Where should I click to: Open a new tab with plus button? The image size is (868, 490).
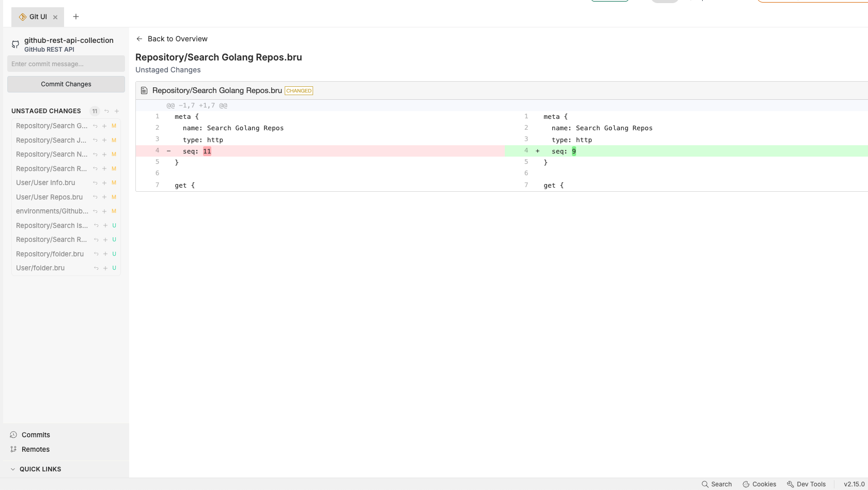tap(76, 17)
